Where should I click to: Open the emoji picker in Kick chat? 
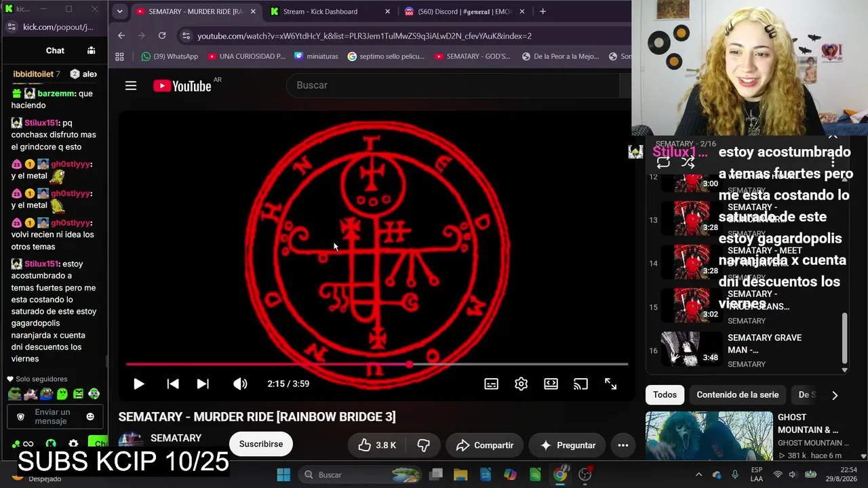90,417
